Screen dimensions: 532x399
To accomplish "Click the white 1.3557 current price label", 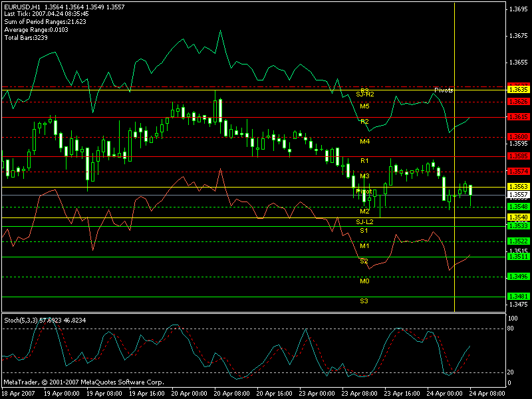I will 518,195.
